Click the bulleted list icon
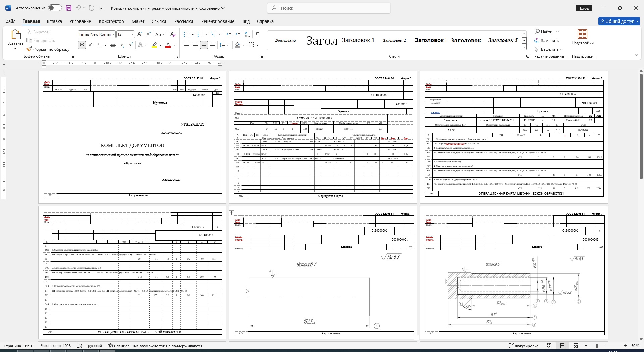Viewport: 644px width, 352px height. pos(186,34)
